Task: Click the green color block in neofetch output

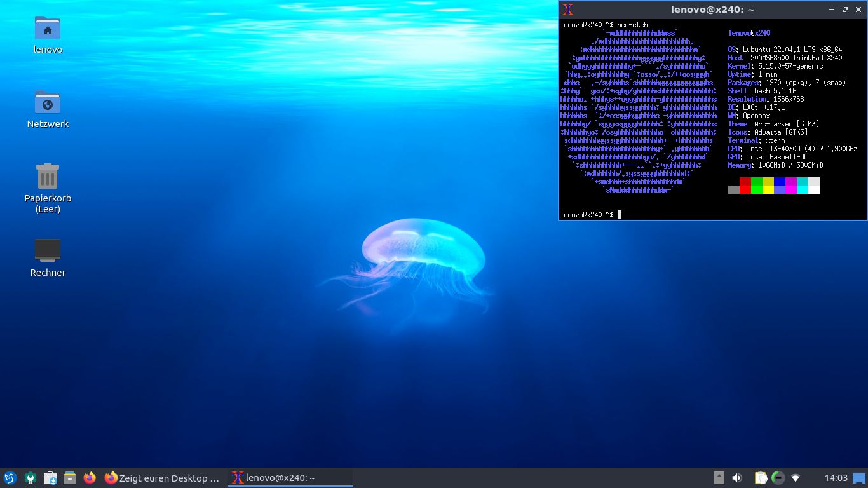Action: [x=757, y=186]
